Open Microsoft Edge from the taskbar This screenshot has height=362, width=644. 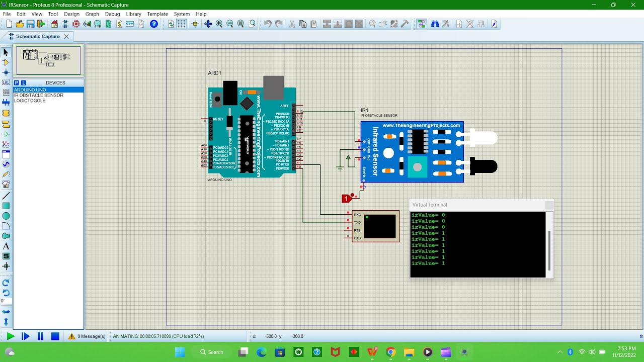pos(261,352)
